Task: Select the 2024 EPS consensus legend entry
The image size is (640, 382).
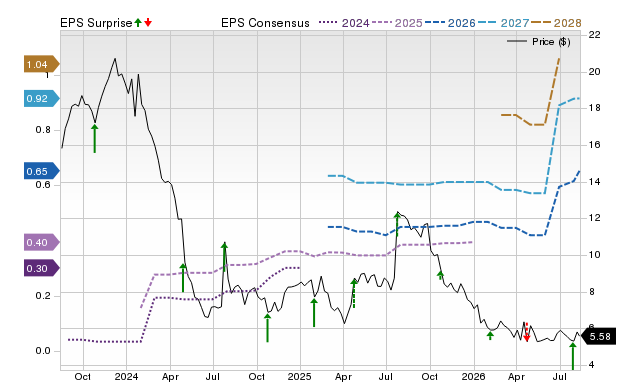Action: click(x=344, y=23)
